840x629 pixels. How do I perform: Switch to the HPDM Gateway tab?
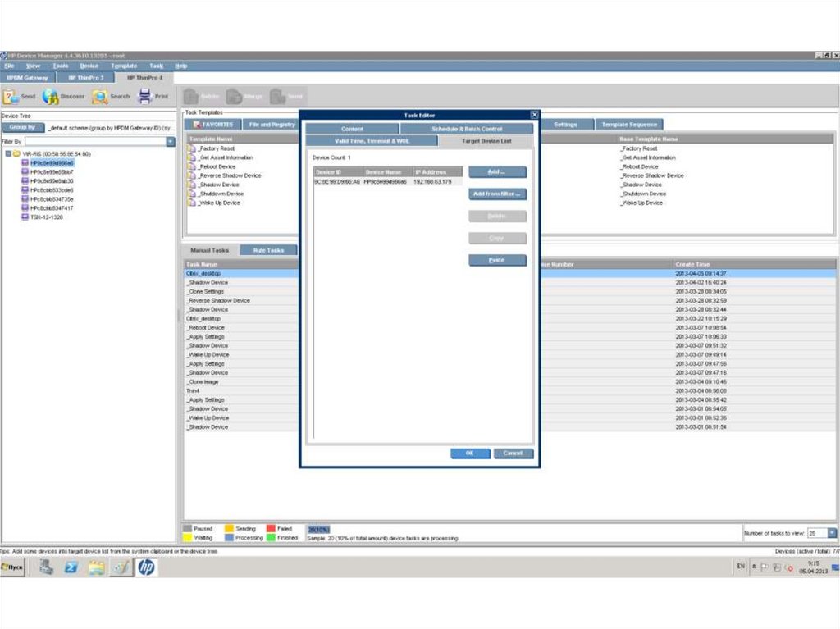(28, 78)
